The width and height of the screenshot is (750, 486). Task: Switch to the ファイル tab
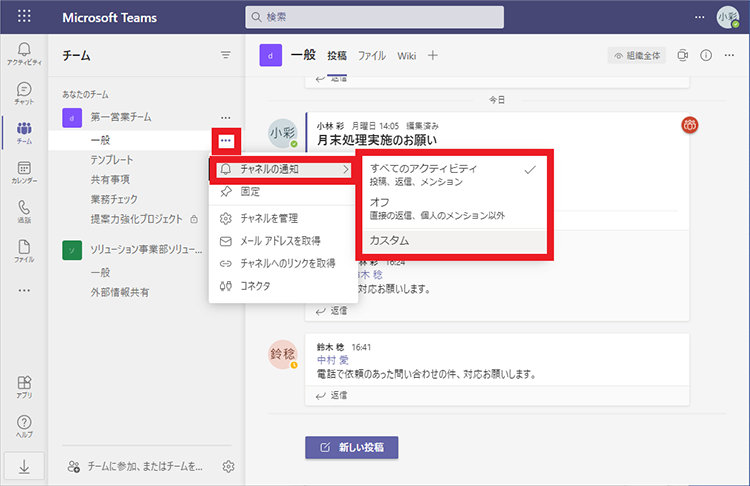[372, 56]
